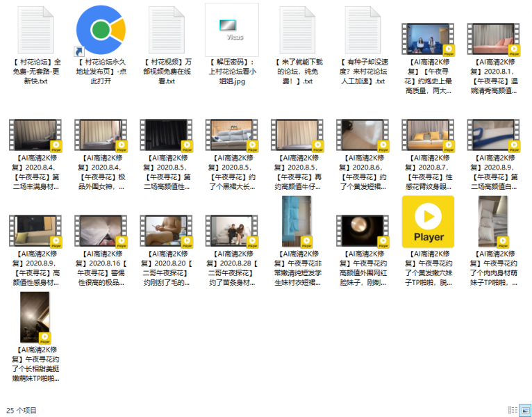
Task: Click the 25 个项目 status bar text
Action: (x=22, y=410)
